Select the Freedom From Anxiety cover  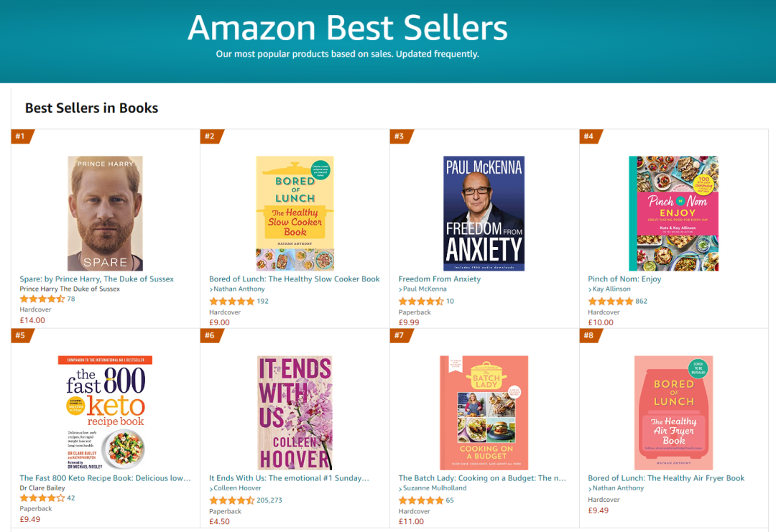pos(484,213)
